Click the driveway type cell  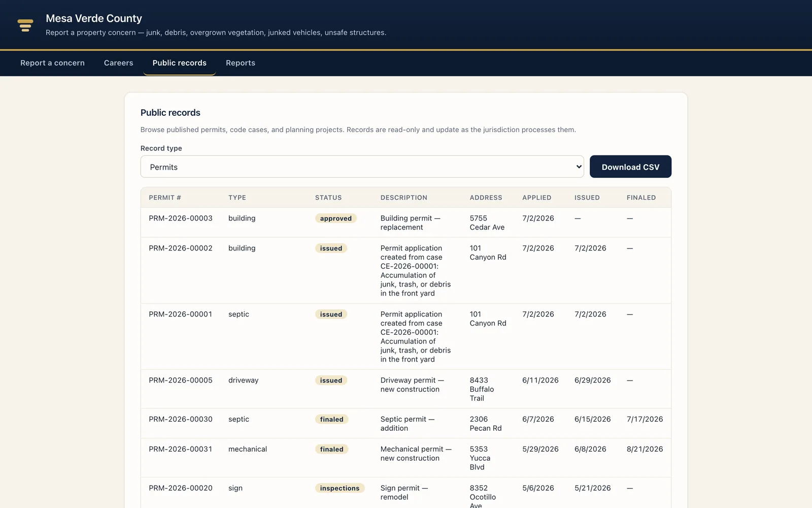coord(244,380)
